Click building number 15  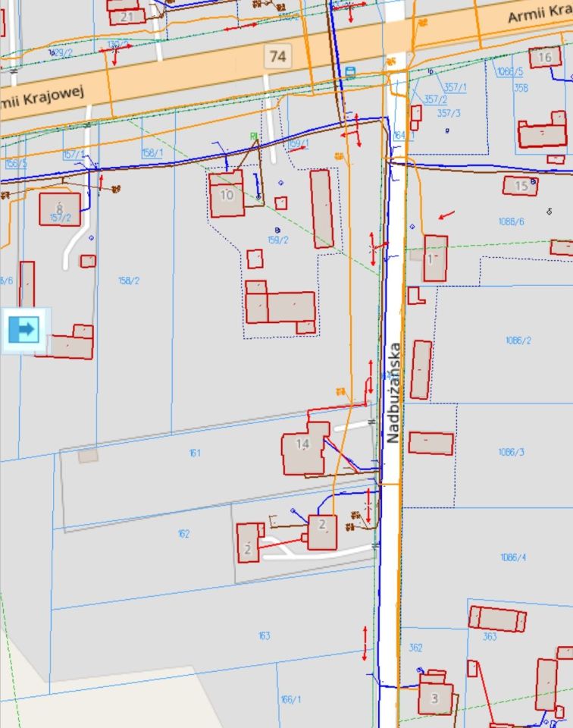click(521, 187)
